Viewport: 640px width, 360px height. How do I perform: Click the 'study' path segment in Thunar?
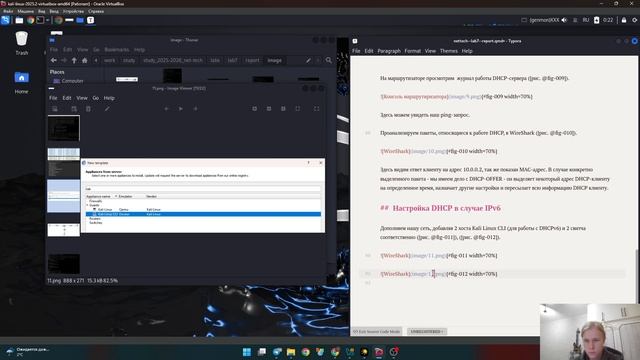tap(129, 60)
